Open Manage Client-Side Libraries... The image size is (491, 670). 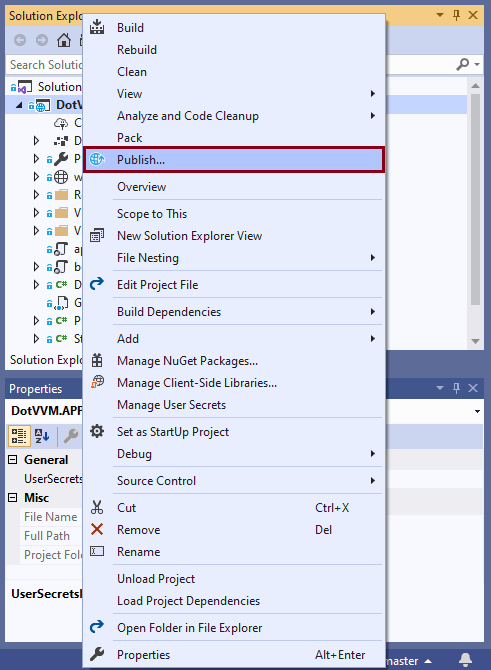click(x=234, y=383)
